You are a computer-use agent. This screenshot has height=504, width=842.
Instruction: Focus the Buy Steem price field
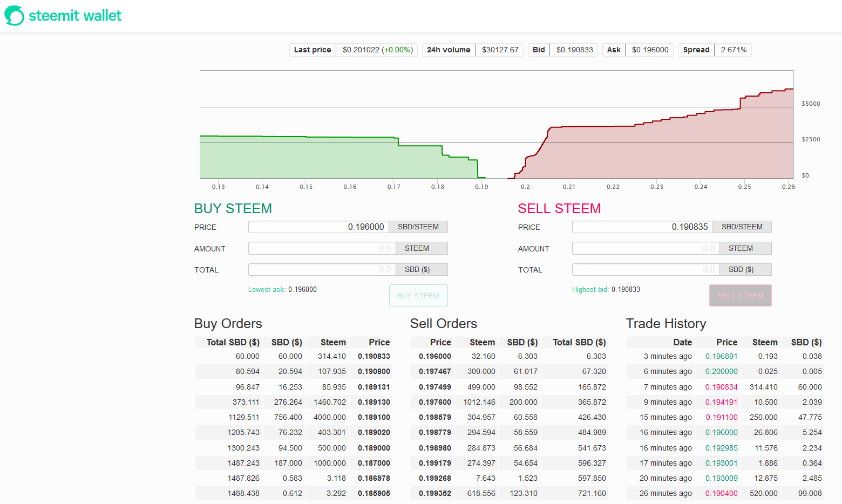[319, 227]
